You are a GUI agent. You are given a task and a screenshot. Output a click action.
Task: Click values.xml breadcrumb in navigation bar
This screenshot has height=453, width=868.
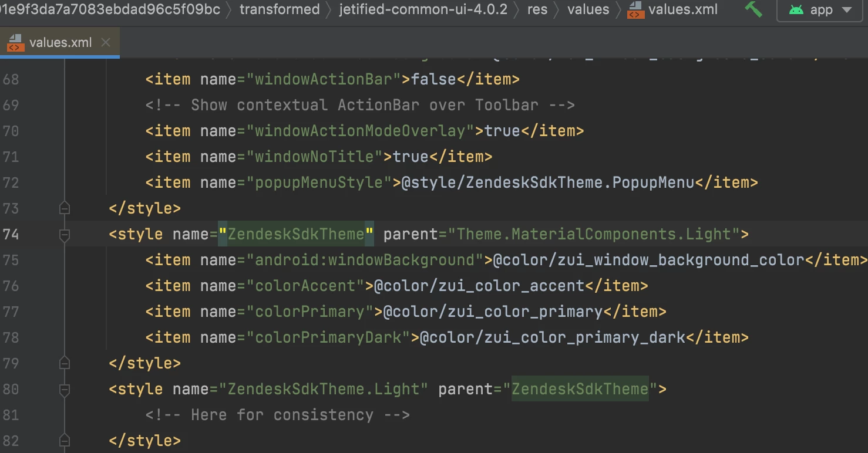[683, 9]
